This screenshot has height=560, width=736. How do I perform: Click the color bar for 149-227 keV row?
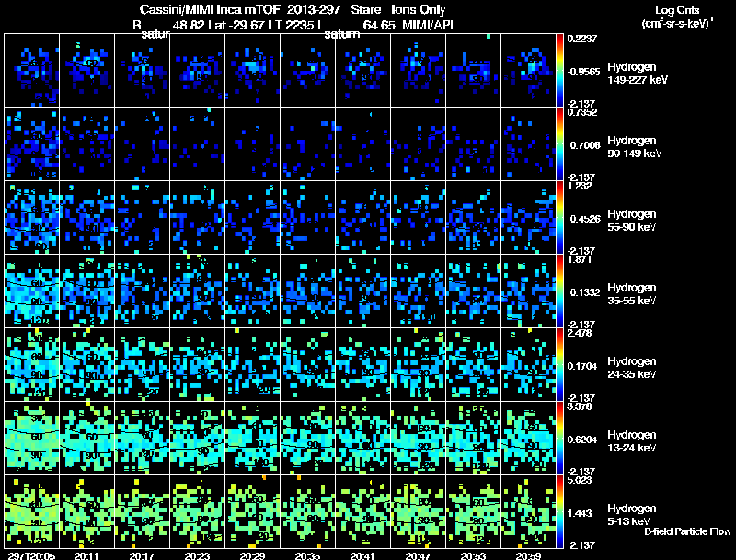[561, 70]
